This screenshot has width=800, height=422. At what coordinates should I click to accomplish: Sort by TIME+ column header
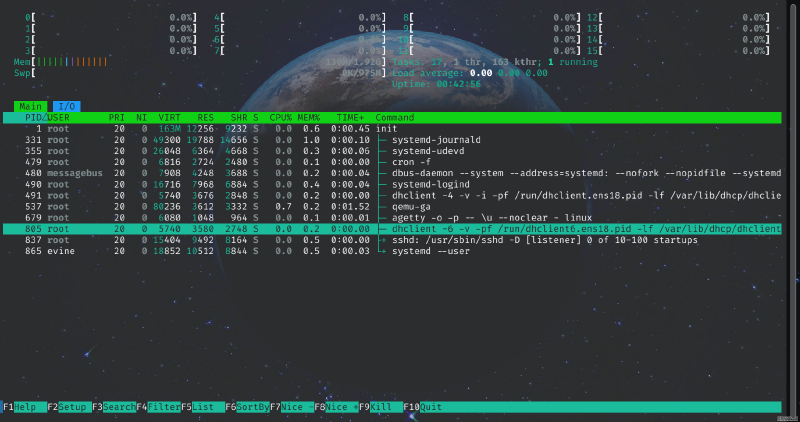351,117
